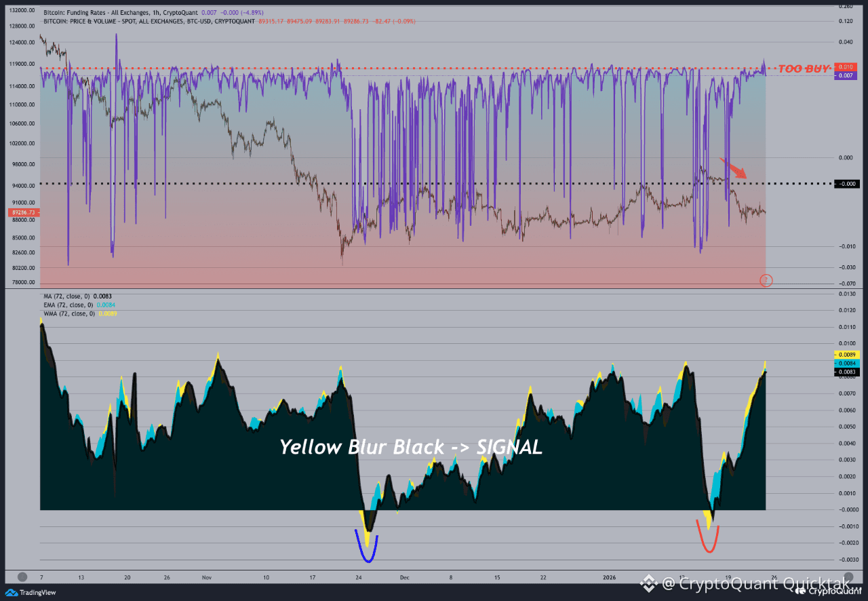Click the TOO BUY annotation text

[x=802, y=67]
